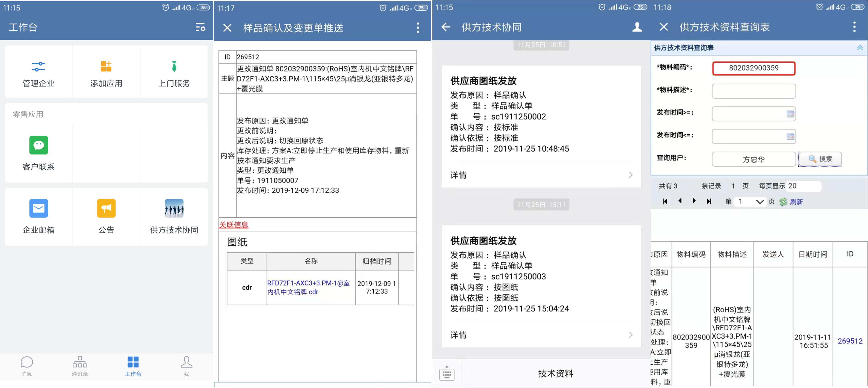The image size is (868, 388).
Task: Tap the 添加应用 icon
Action: [x=106, y=66]
